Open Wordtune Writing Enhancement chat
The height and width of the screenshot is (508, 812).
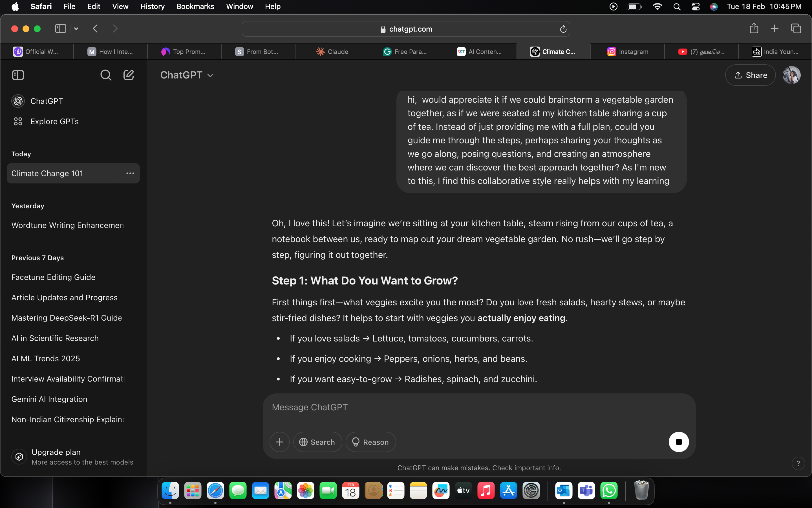pos(73,225)
